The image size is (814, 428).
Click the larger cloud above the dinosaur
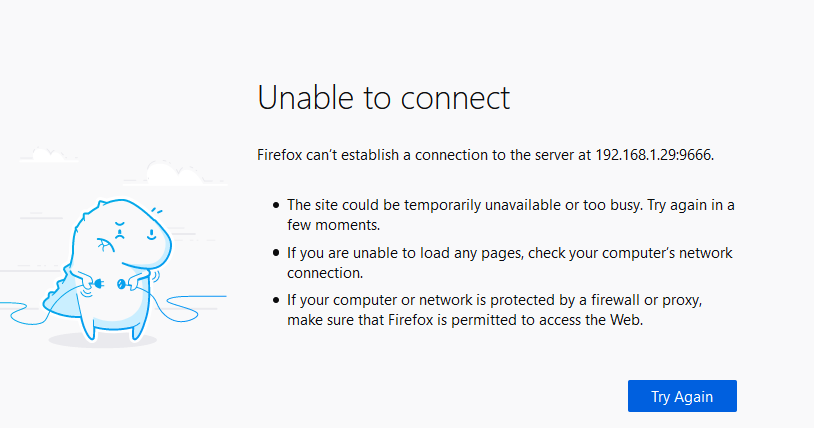click(175, 174)
